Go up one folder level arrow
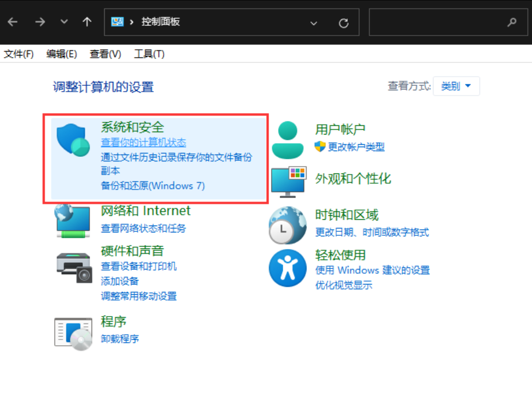The image size is (532, 395). pos(87,22)
